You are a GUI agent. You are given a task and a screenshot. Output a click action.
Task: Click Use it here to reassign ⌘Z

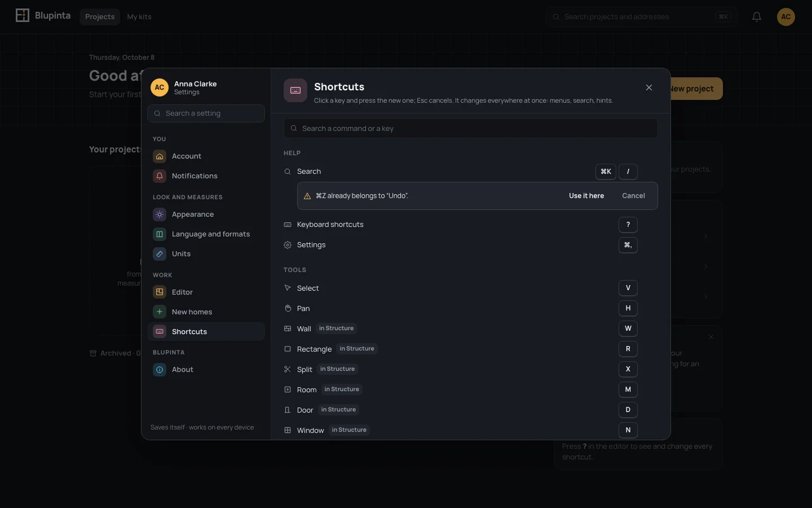point(586,196)
